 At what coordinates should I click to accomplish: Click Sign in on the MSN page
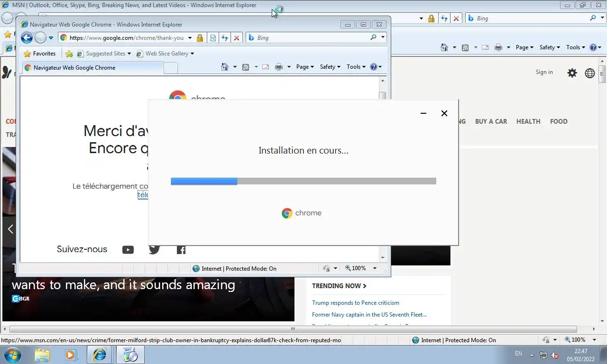[544, 72]
